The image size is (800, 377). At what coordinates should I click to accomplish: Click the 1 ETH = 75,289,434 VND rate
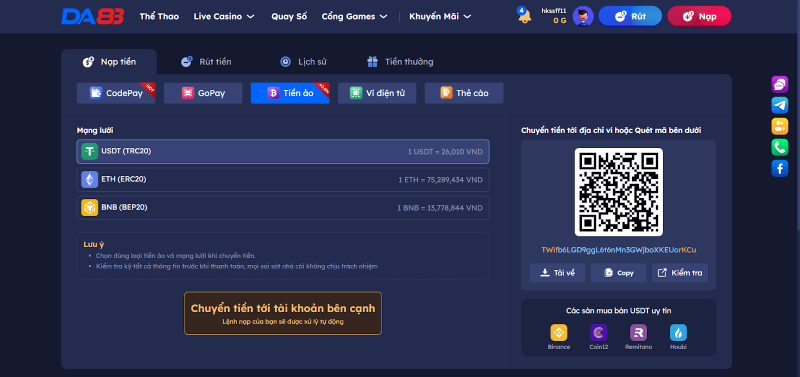(440, 180)
